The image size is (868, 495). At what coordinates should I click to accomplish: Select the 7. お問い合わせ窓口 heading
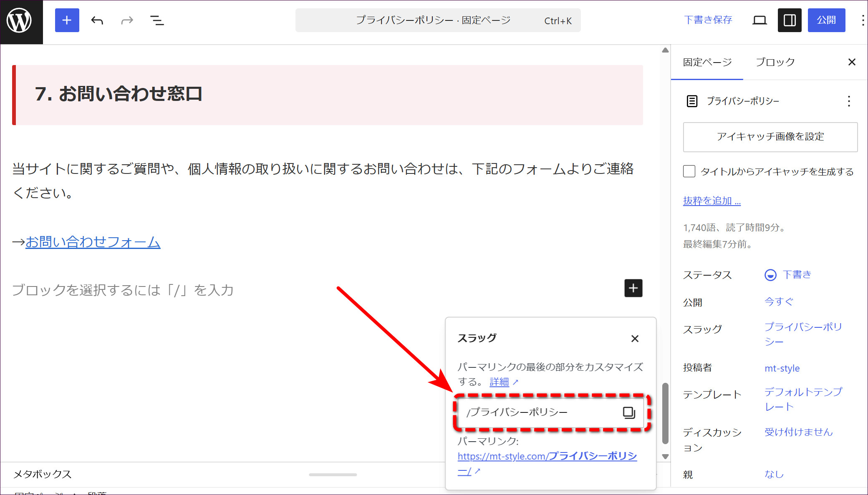[119, 94]
